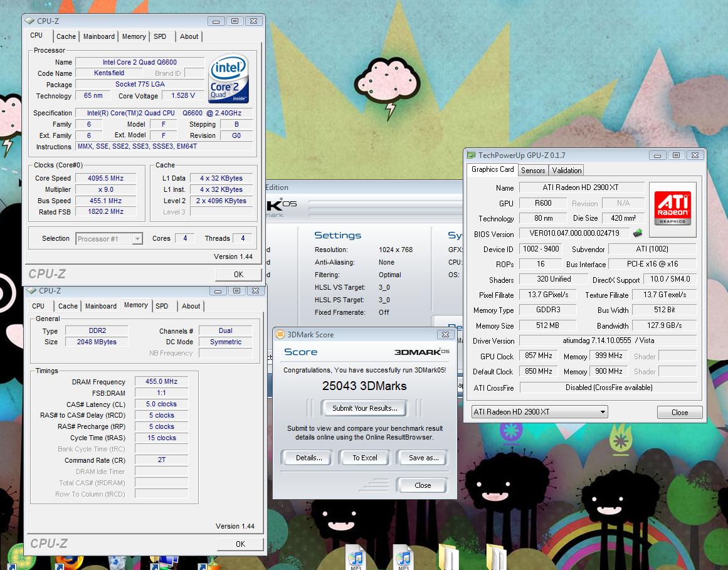Click the GPU Clock value 857 MHz
The image size is (728, 570).
click(x=538, y=356)
